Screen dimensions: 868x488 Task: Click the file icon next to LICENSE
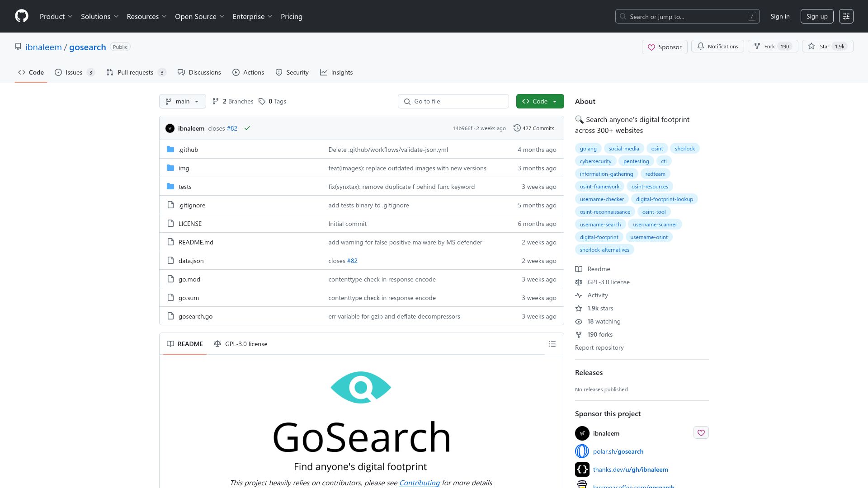170,224
